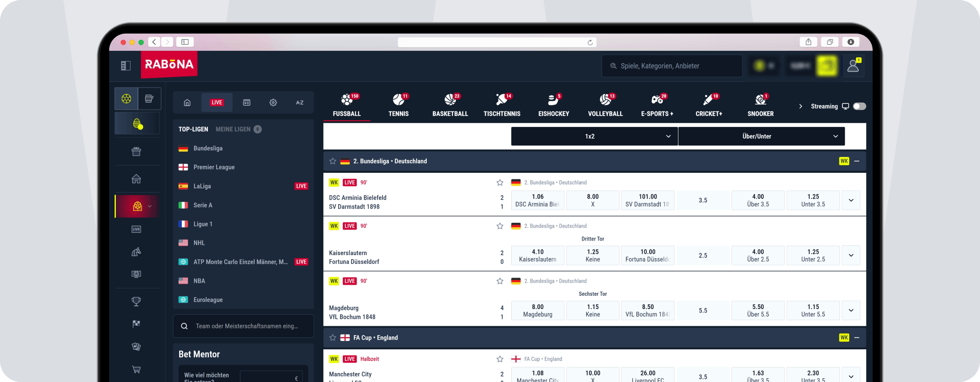Go to the house icon in left sidebar
Viewport: 980px width, 382px height.
point(136,179)
